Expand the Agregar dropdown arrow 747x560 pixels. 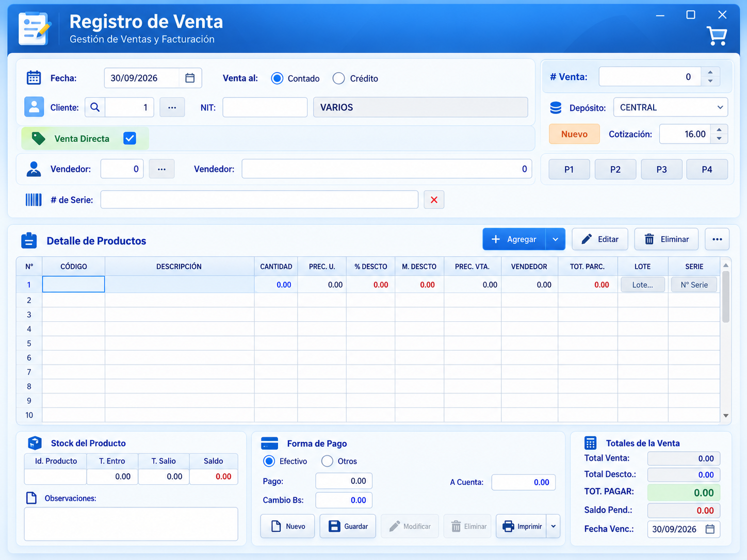[x=555, y=239]
